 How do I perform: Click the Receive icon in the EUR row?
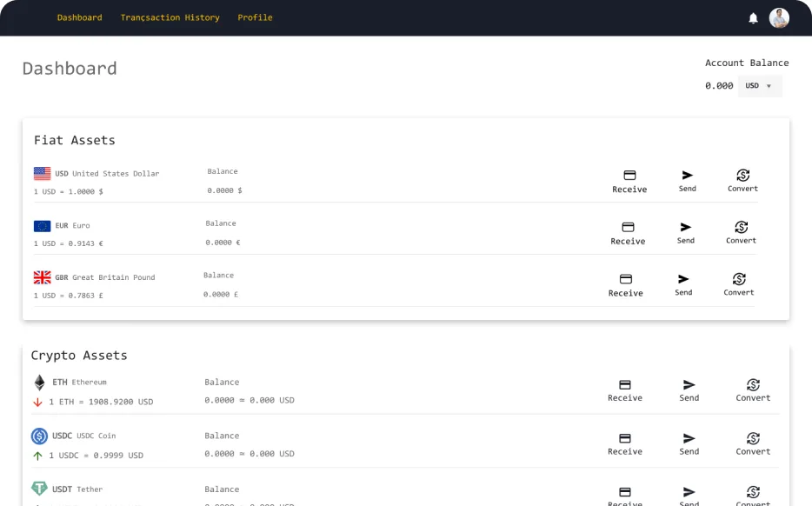click(628, 227)
